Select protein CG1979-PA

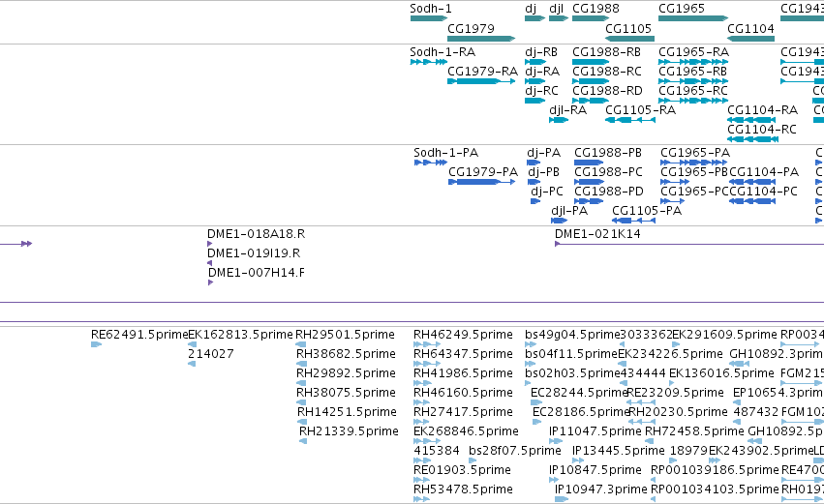[482, 182]
